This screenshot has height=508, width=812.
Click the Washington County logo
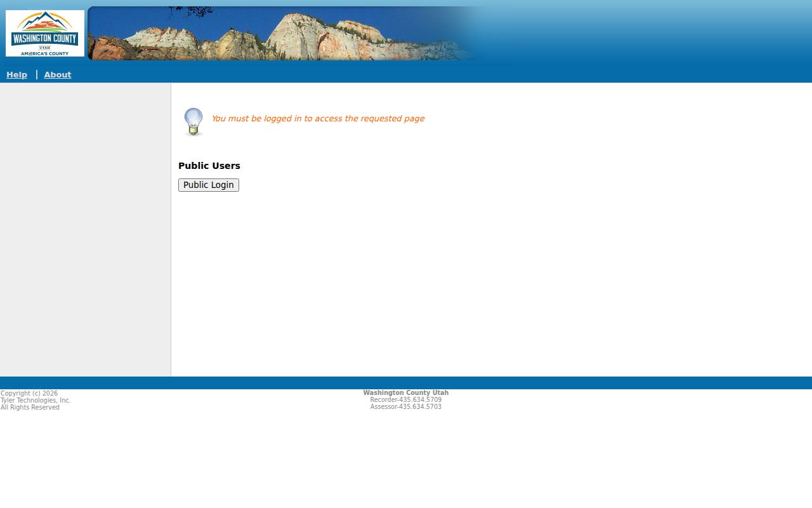click(45, 33)
